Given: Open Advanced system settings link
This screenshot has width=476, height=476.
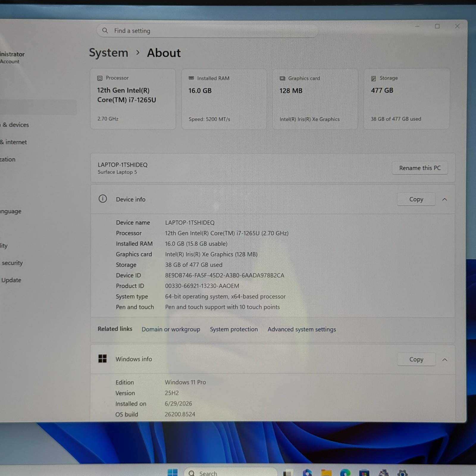Looking at the screenshot, I should (302, 329).
